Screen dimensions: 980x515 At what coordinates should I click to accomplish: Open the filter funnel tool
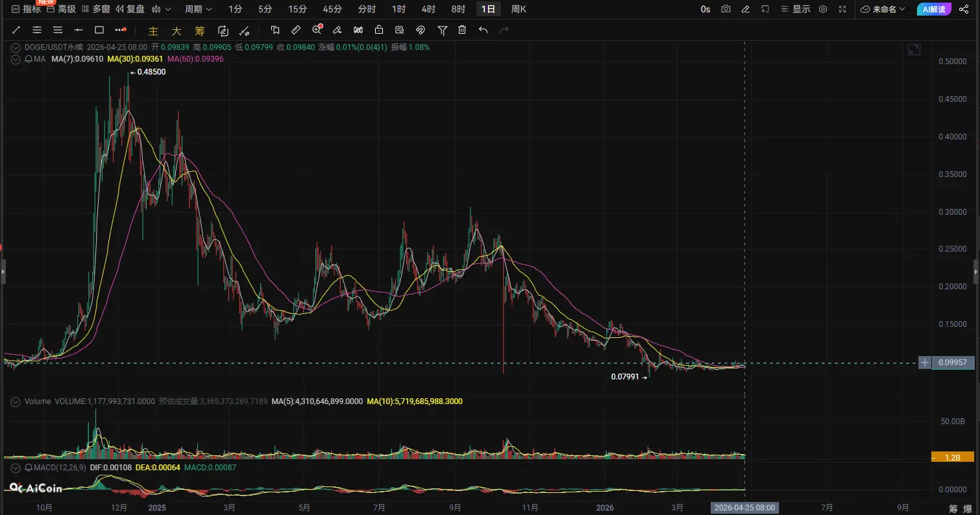(442, 30)
